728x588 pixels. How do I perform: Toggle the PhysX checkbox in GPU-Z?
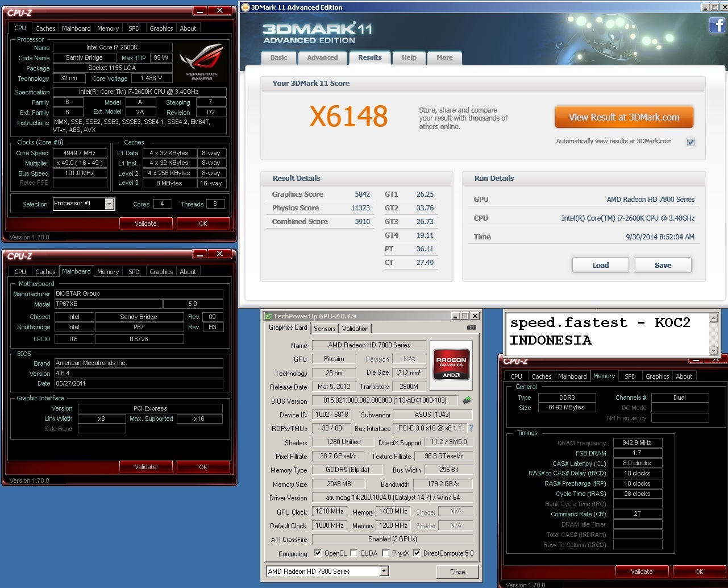point(385,553)
